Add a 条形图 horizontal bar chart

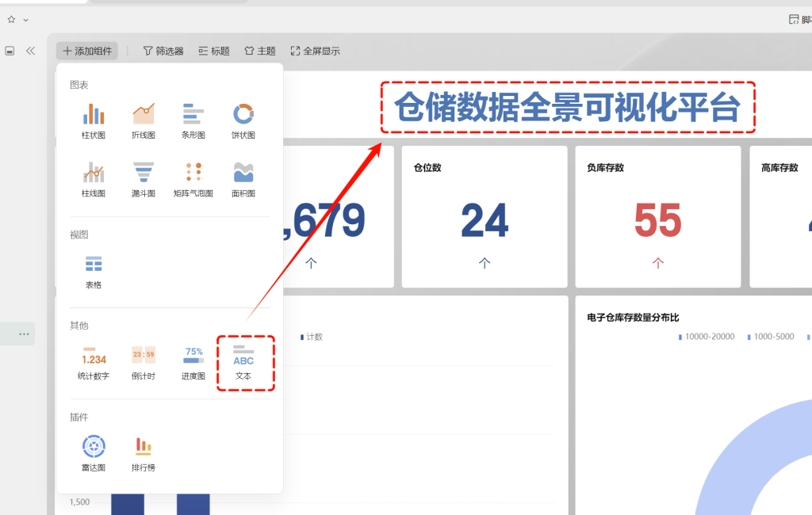click(x=193, y=120)
